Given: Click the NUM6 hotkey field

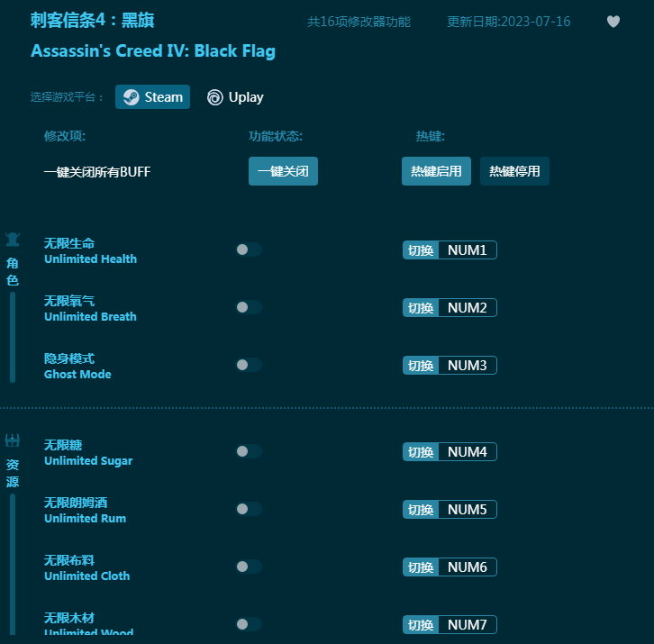Looking at the screenshot, I should 468,567.
